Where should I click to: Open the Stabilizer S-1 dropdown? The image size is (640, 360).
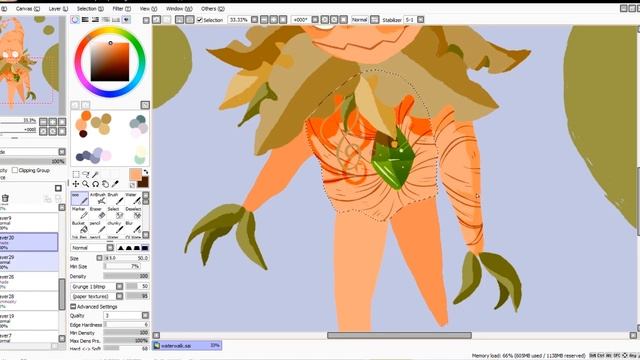(420, 20)
